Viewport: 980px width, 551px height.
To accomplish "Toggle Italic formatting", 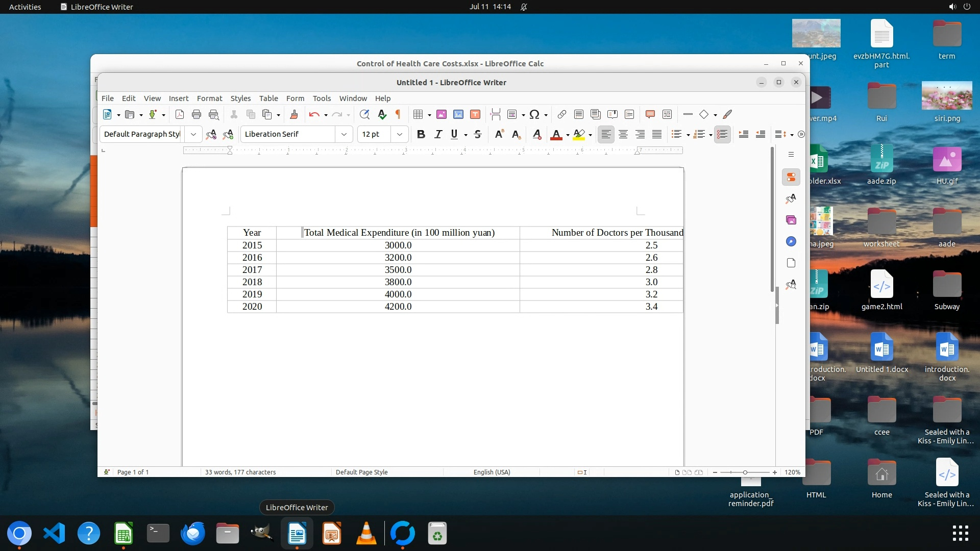I will pyautogui.click(x=437, y=134).
